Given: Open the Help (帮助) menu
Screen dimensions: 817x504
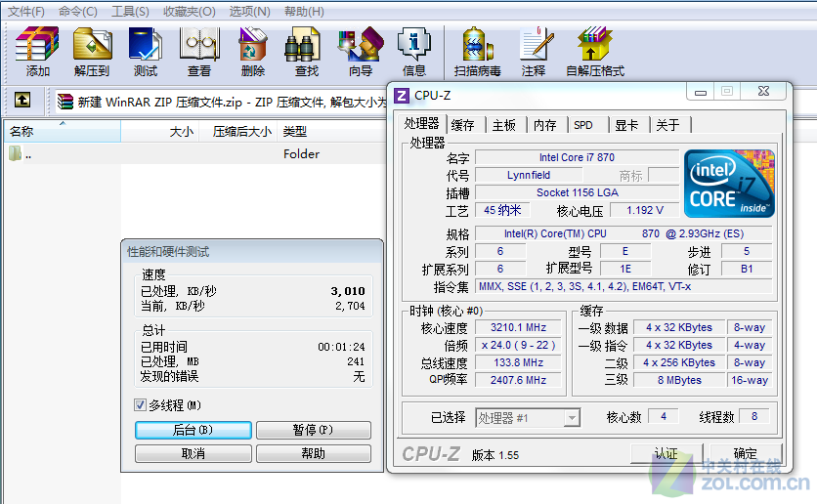Looking at the screenshot, I should point(304,11).
